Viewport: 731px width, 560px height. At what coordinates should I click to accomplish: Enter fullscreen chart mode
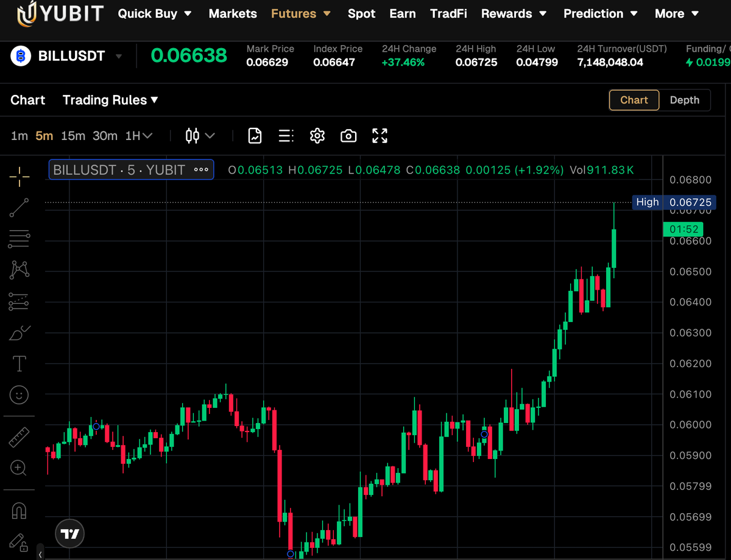(380, 136)
